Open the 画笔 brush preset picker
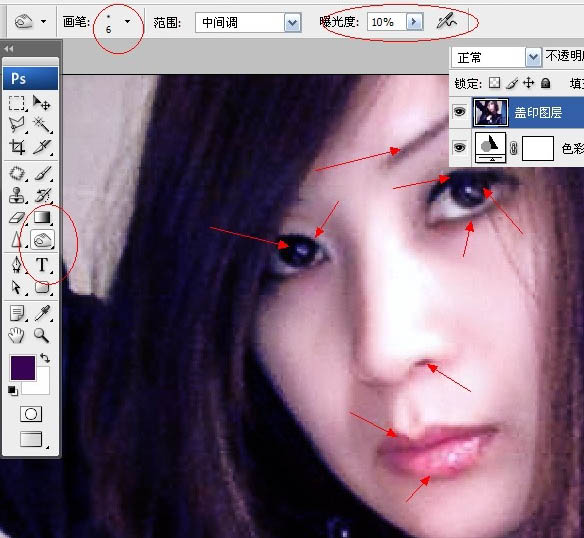Screen dimensions: 584x538 click(x=127, y=22)
